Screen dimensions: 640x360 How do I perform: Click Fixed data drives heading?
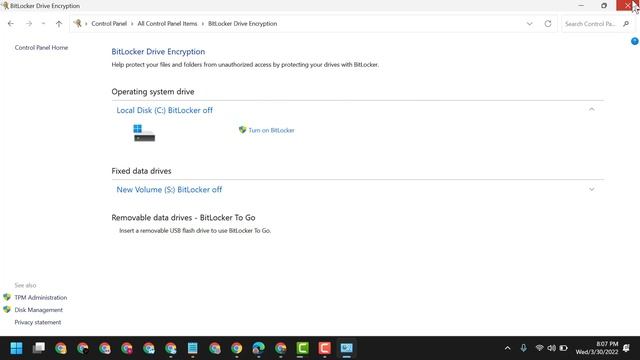[141, 171]
